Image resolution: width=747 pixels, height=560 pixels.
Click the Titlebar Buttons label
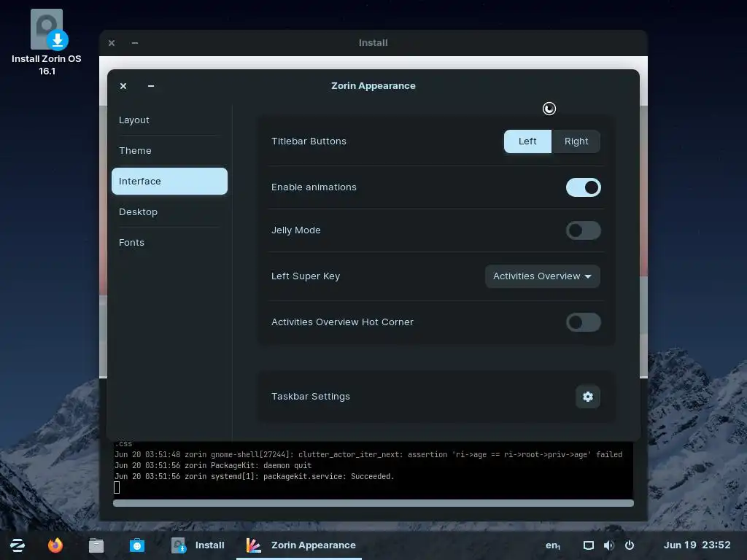309,141
